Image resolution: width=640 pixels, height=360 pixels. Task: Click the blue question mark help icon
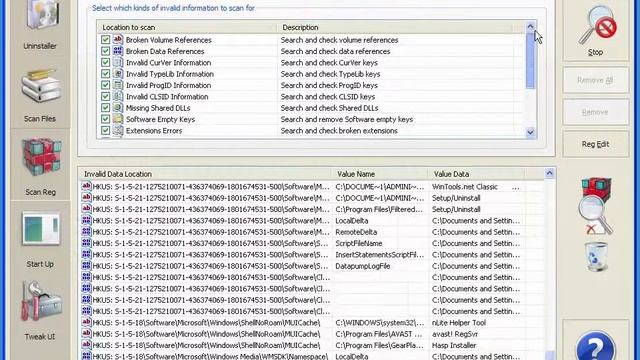click(596, 346)
